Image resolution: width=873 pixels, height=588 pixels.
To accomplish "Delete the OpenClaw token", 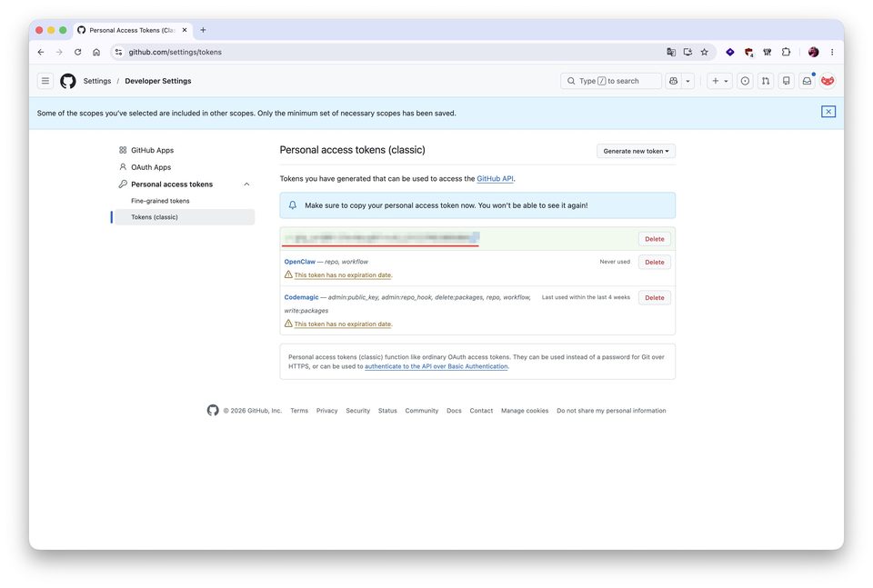I will pyautogui.click(x=654, y=262).
